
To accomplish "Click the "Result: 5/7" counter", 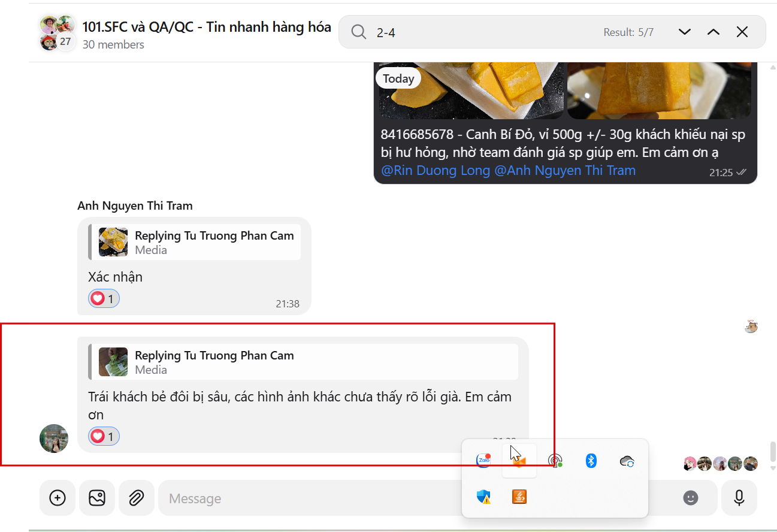I will click(628, 32).
